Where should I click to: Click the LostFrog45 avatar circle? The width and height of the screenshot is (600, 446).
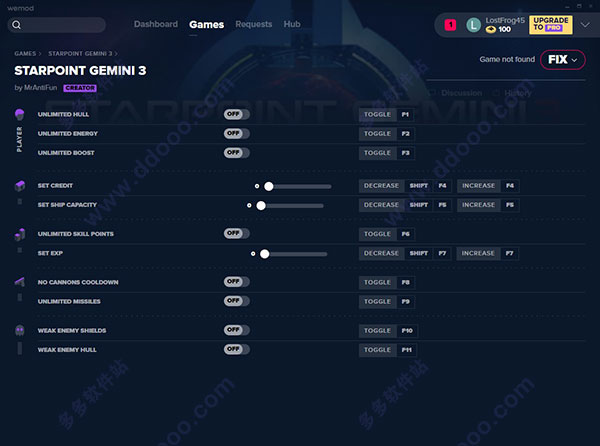pyautogui.click(x=473, y=25)
